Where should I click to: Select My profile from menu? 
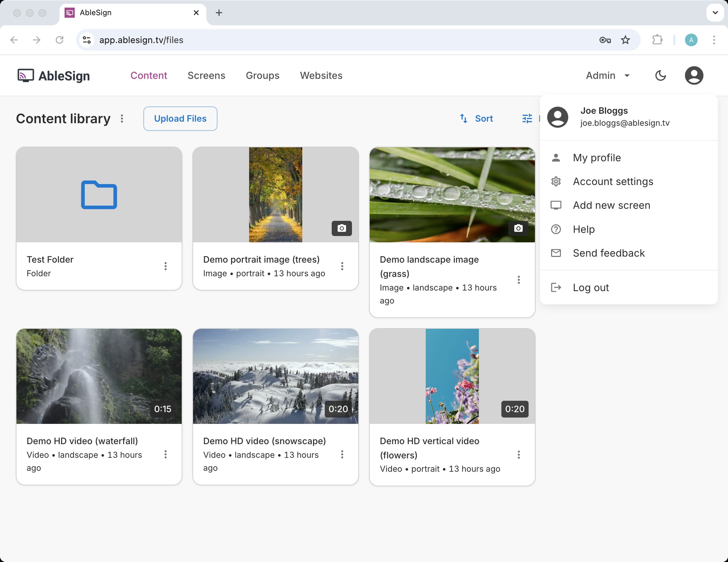tap(597, 158)
